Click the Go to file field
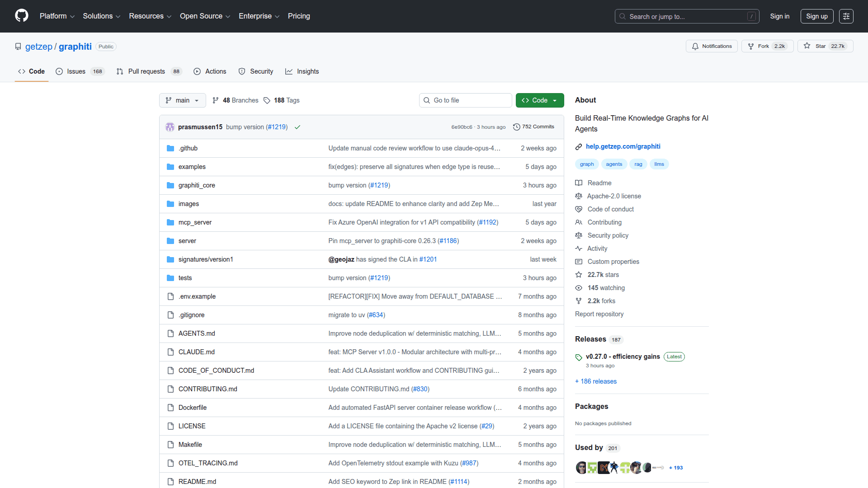This screenshot has width=868, height=488. pos(466,100)
